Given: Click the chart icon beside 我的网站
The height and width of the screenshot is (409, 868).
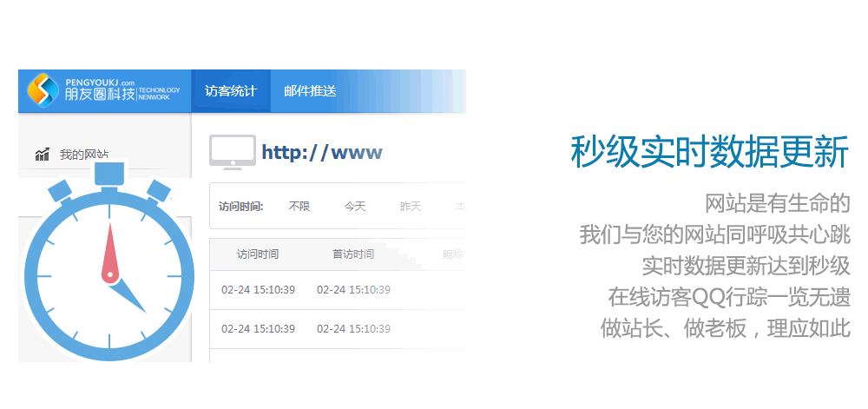Looking at the screenshot, I should 43,155.
